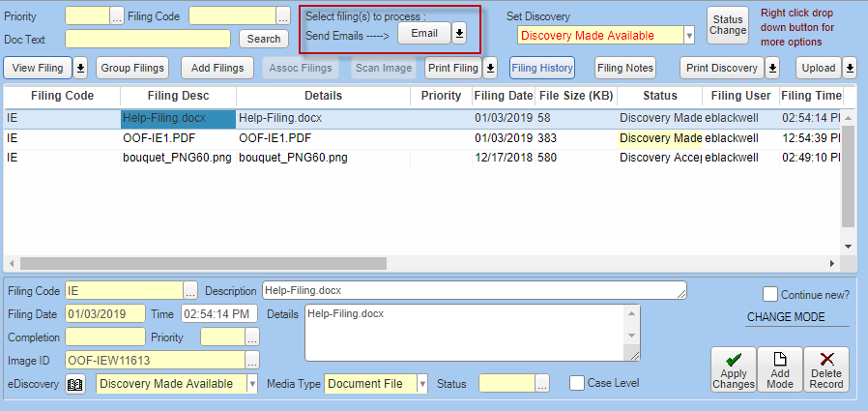Click the Details box scroll-up arrow
The height and width of the screenshot is (411, 868).
631,313
